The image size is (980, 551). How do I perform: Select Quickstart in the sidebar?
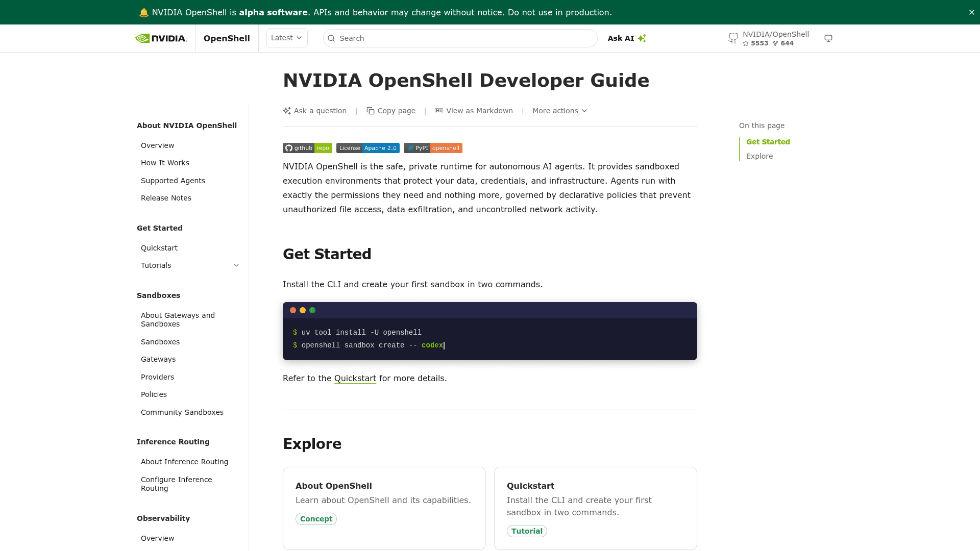pos(159,248)
